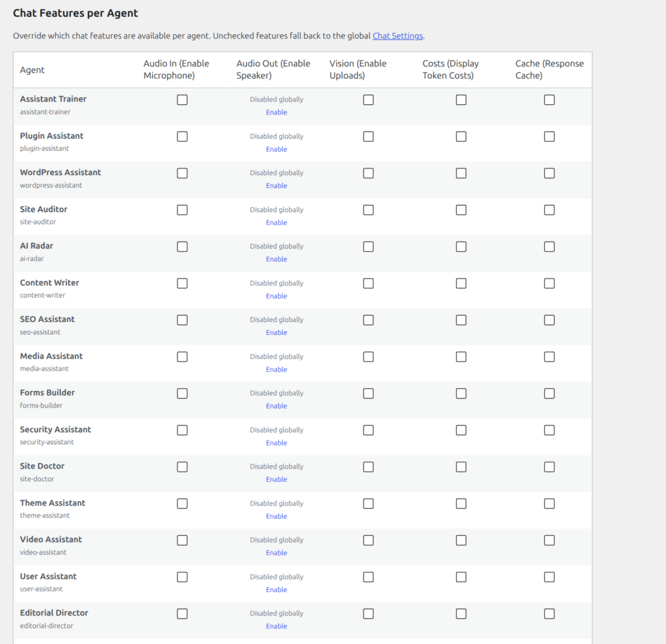Screen dimensions: 666x644
Task: Toggle Cache for AI Radar
Action: coord(549,247)
